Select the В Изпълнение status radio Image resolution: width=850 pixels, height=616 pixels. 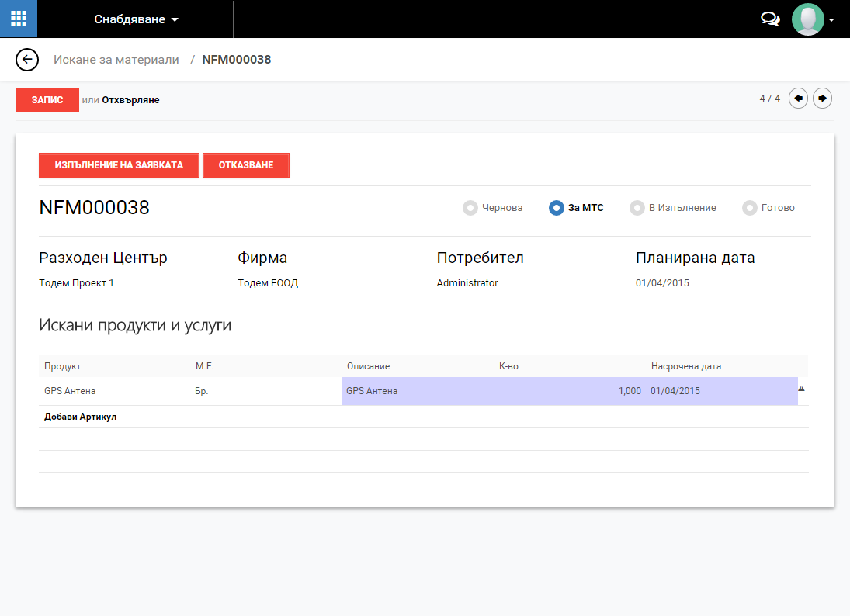point(637,208)
